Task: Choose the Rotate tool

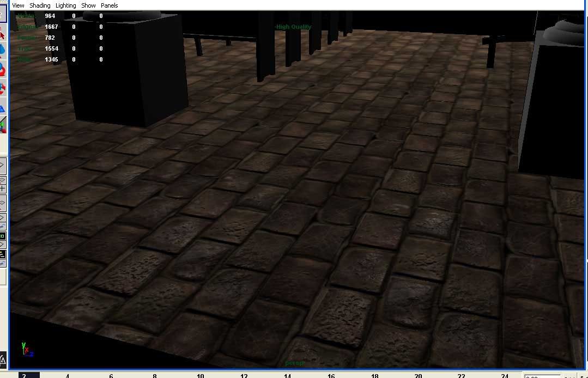Action: coord(3,69)
